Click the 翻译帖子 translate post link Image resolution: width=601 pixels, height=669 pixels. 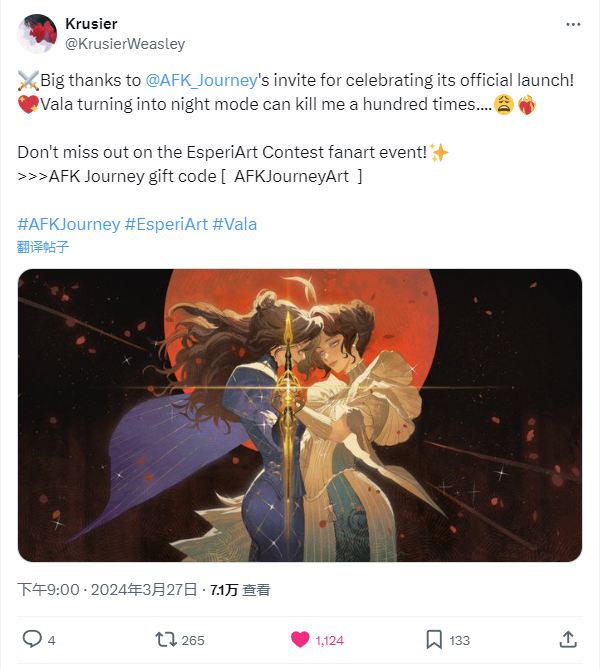pos(43,247)
